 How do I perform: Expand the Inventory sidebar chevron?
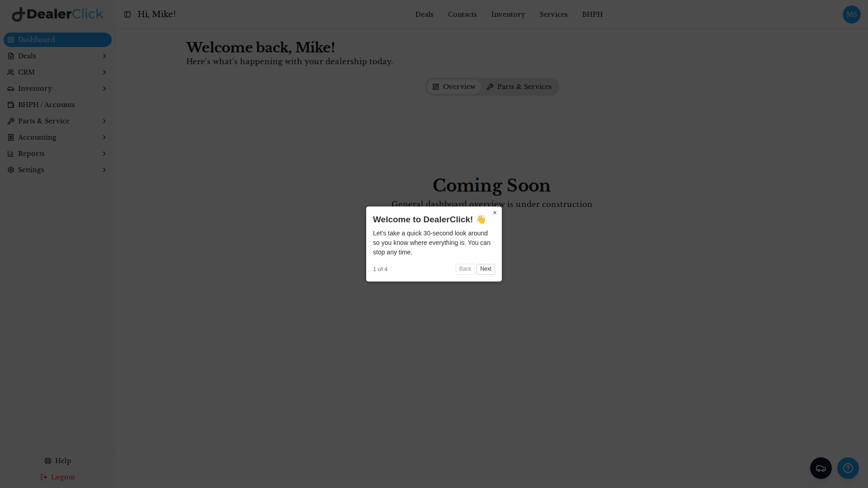coord(104,89)
